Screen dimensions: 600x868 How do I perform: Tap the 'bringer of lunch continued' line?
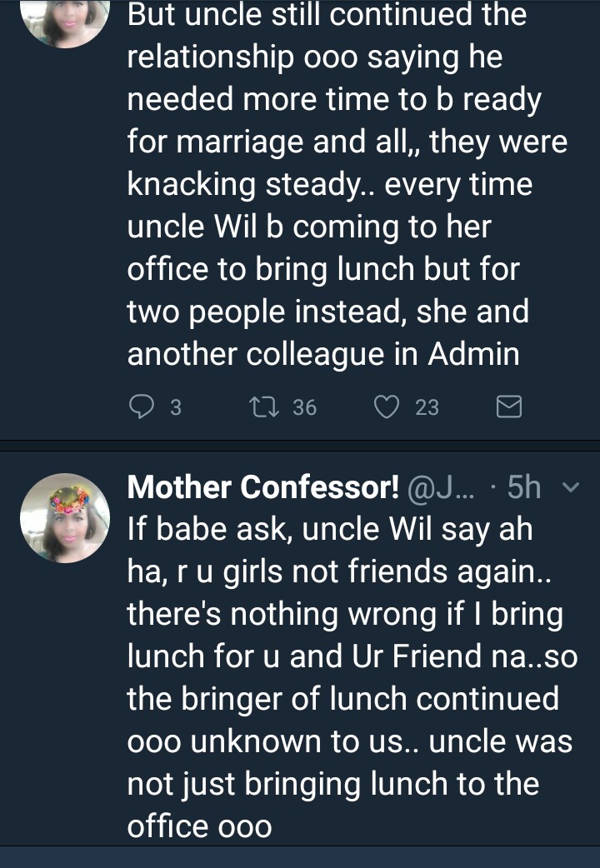click(342, 699)
